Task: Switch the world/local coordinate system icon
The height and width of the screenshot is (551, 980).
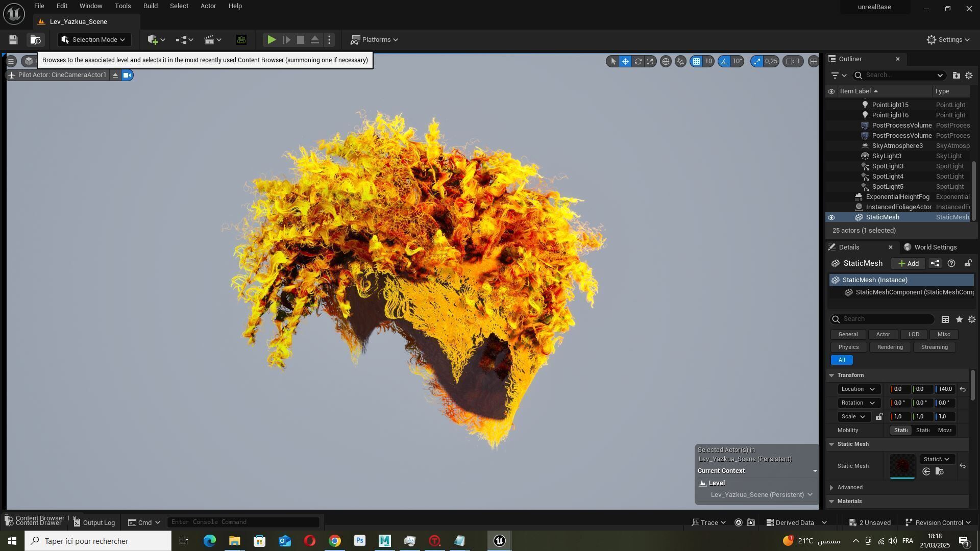Action: [x=666, y=61]
